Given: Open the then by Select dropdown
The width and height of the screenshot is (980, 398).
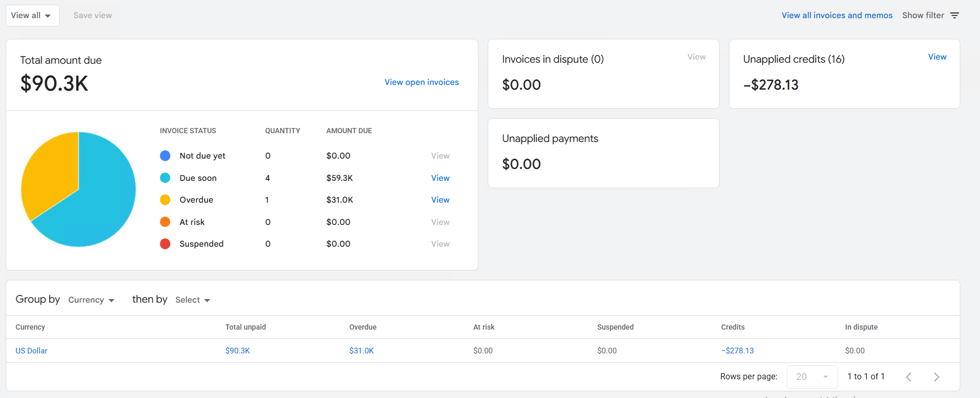Looking at the screenshot, I should (193, 300).
